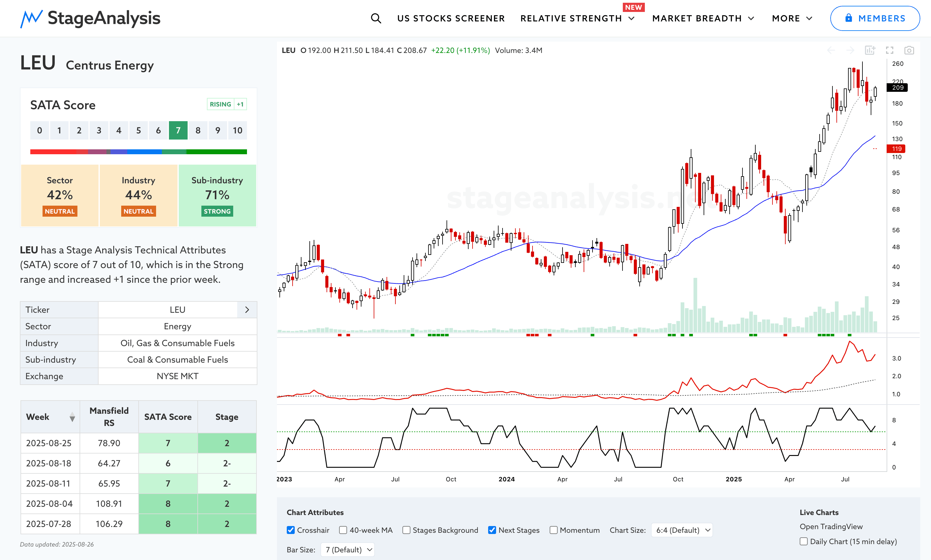Click the Industry 44% Neutral card

pos(139,196)
